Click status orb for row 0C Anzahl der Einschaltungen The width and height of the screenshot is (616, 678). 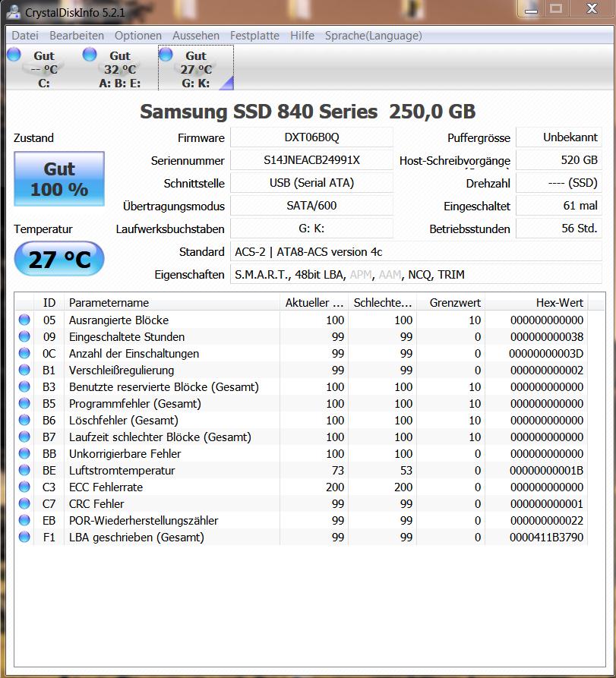(x=24, y=353)
